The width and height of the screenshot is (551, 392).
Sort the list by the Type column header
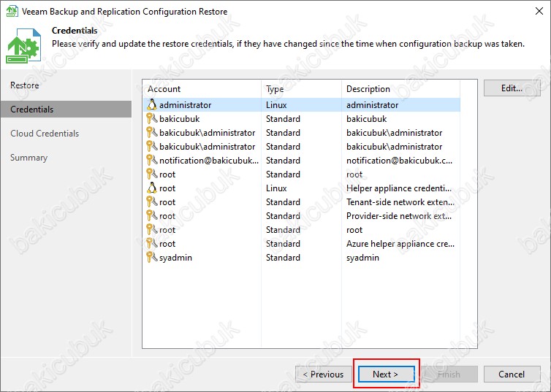(x=301, y=89)
